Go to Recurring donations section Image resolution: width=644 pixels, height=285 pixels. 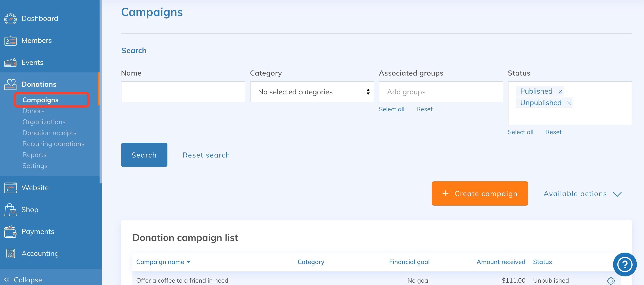(x=53, y=144)
